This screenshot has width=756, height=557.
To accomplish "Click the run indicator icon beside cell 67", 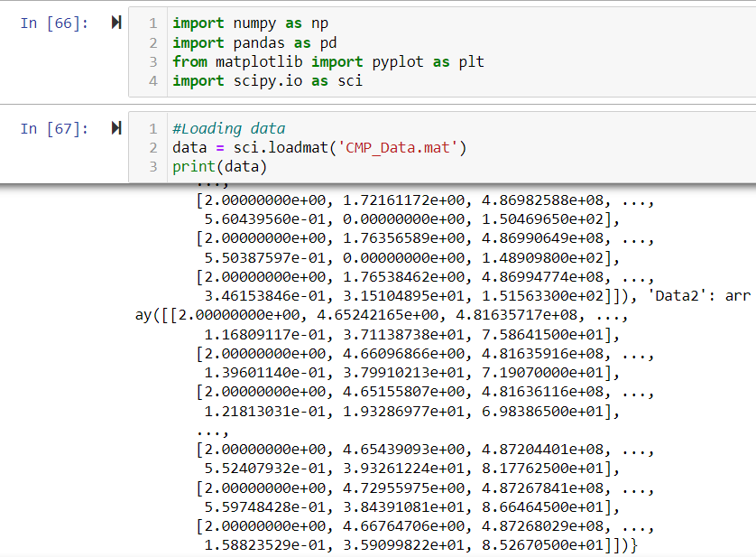I will (x=115, y=128).
